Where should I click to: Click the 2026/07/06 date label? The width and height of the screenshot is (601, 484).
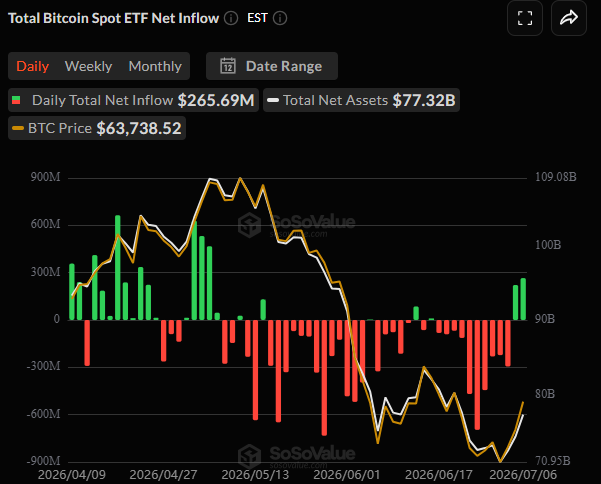[x=523, y=475]
